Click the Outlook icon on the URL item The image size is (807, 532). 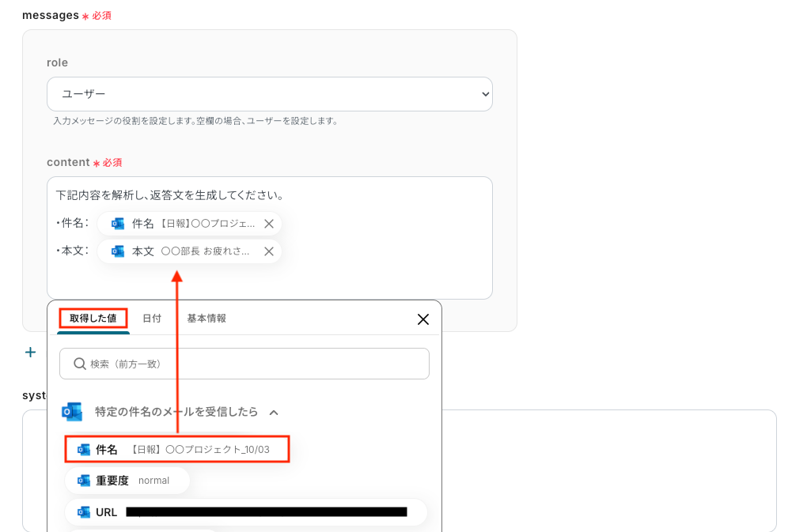click(x=84, y=512)
